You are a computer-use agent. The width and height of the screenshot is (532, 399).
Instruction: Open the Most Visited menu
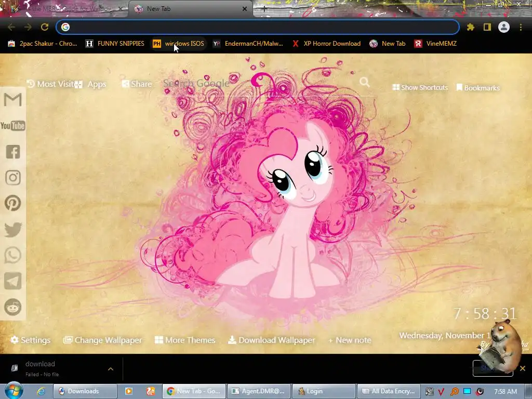pyautogui.click(x=50, y=84)
